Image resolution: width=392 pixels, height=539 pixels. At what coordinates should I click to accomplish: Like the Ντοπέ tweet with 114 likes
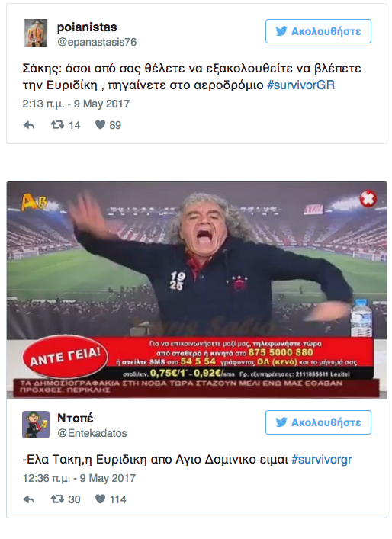point(100,499)
